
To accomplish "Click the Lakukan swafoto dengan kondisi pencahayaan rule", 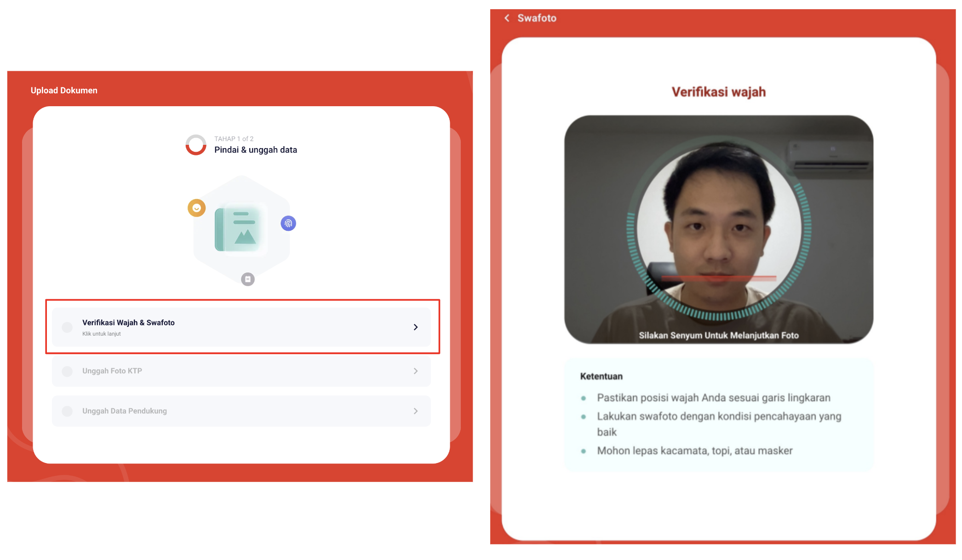I will click(x=719, y=424).
